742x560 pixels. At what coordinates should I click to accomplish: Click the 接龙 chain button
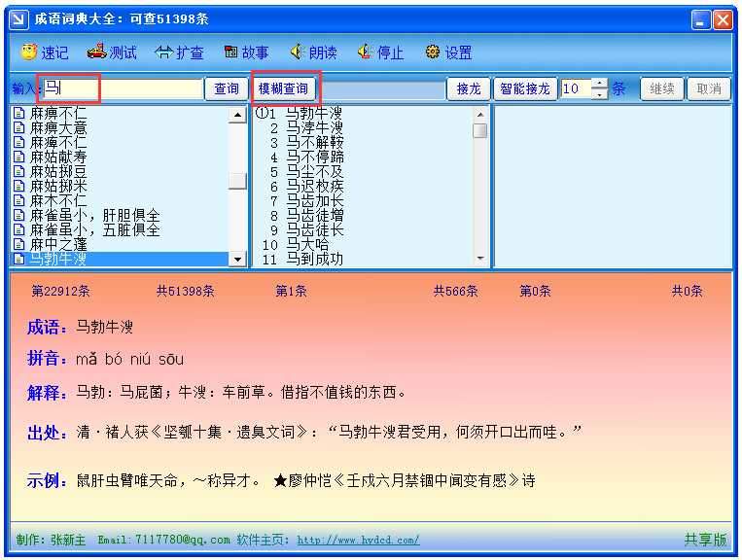pyautogui.click(x=469, y=88)
